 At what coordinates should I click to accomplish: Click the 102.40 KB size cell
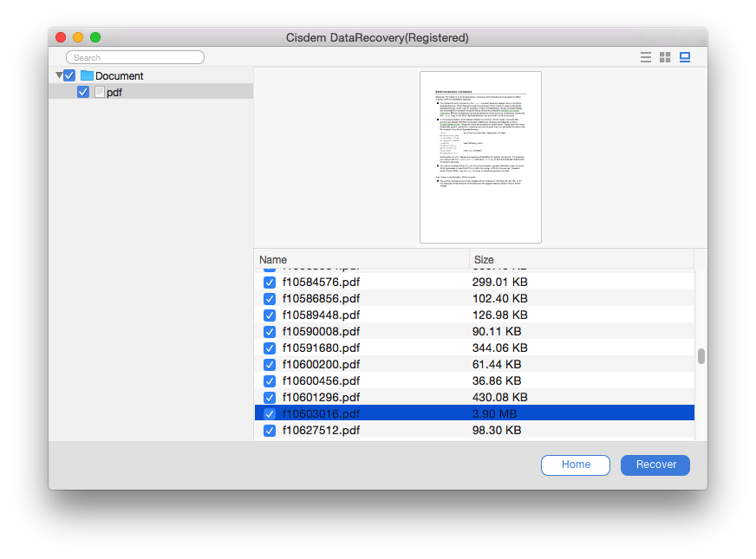click(500, 298)
